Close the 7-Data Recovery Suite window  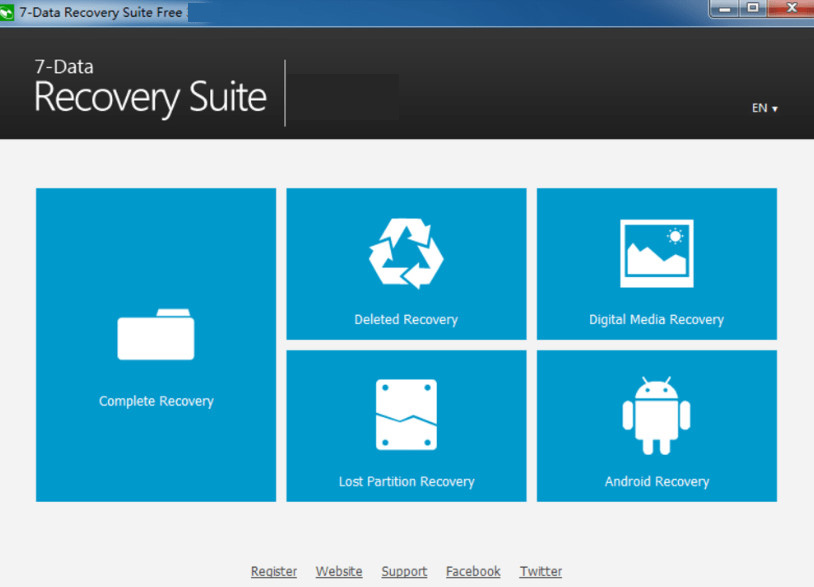(791, 9)
